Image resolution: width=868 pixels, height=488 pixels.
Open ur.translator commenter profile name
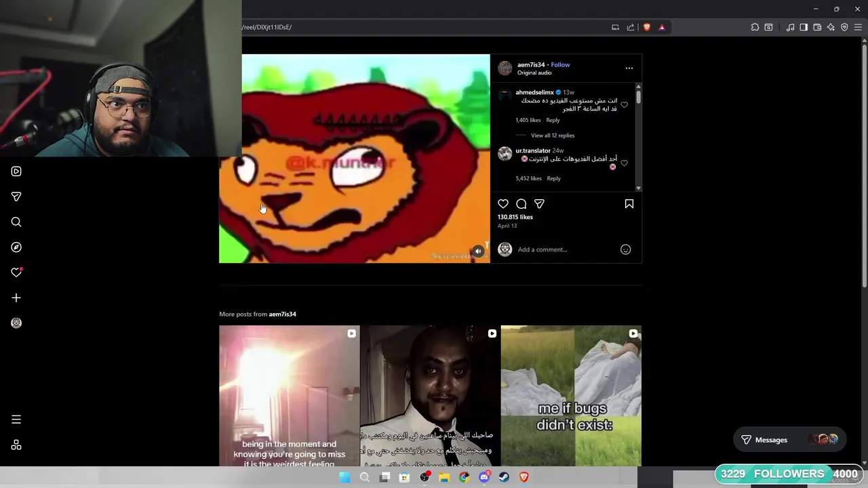[533, 150]
